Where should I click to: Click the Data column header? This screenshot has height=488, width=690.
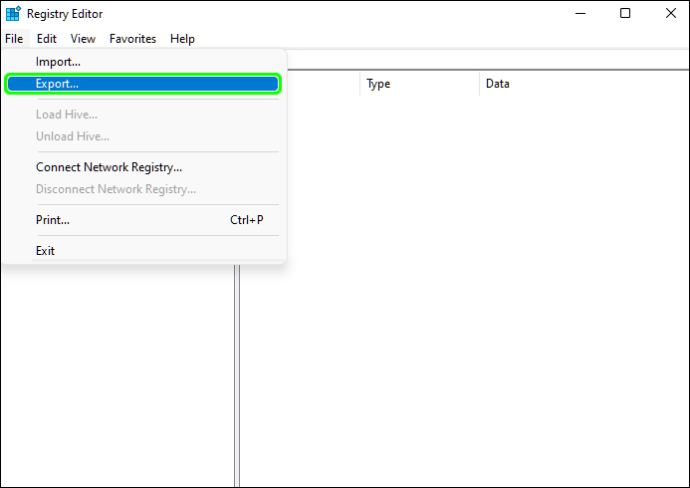(584, 84)
